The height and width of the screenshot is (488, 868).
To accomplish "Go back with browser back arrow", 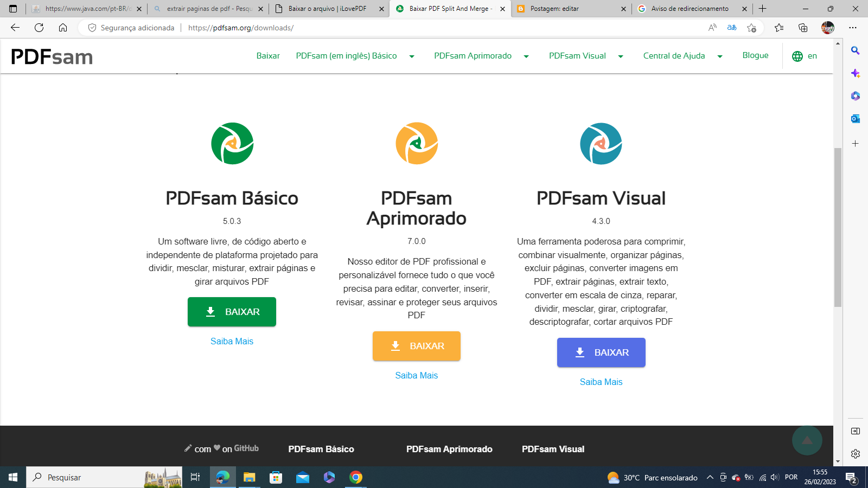I will [x=15, y=28].
